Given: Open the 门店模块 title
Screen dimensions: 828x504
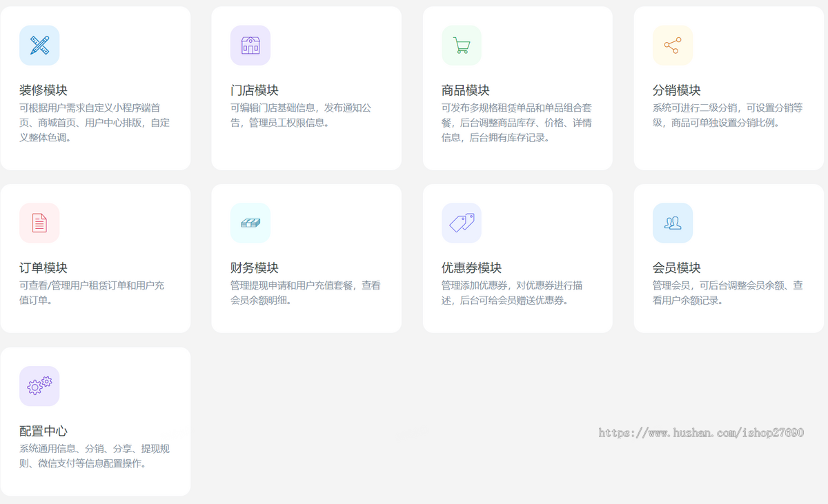Looking at the screenshot, I should click(255, 90).
